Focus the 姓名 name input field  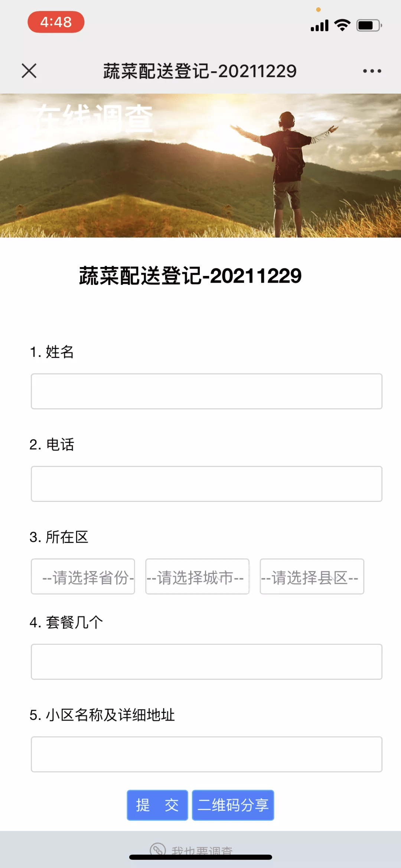[206, 391]
